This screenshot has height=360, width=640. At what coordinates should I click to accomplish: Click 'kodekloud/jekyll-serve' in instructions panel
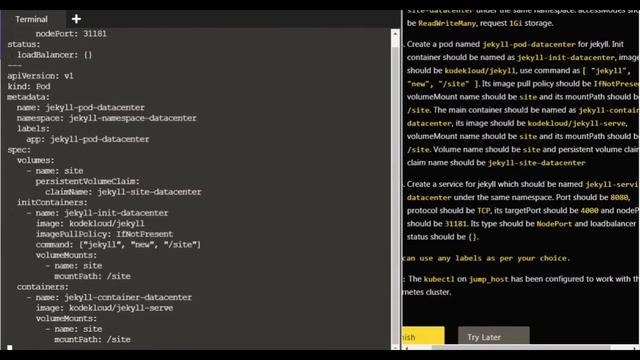pyautogui.click(x=576, y=123)
